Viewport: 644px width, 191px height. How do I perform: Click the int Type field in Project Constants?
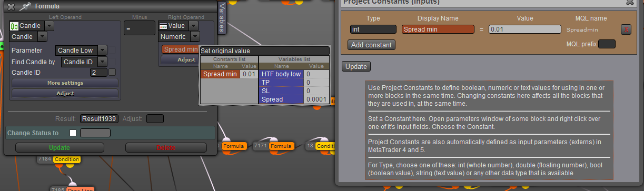[x=373, y=29]
